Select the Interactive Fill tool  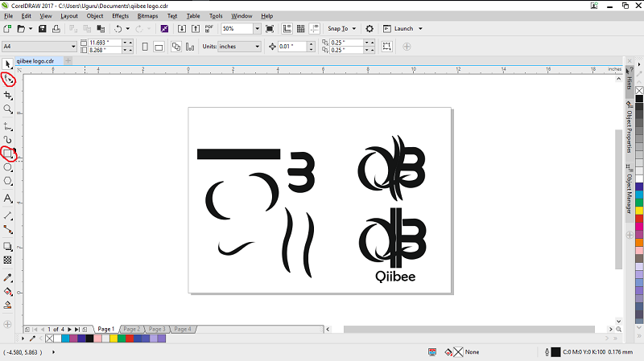7,292
